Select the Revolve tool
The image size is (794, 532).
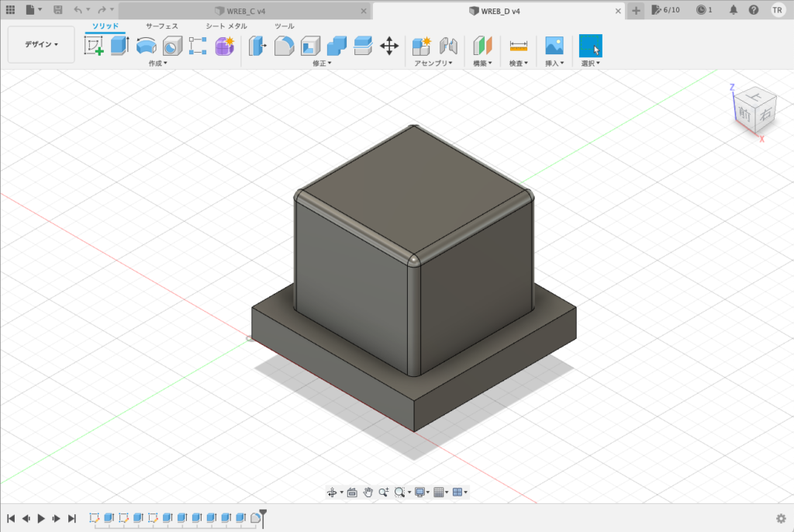[x=146, y=46]
